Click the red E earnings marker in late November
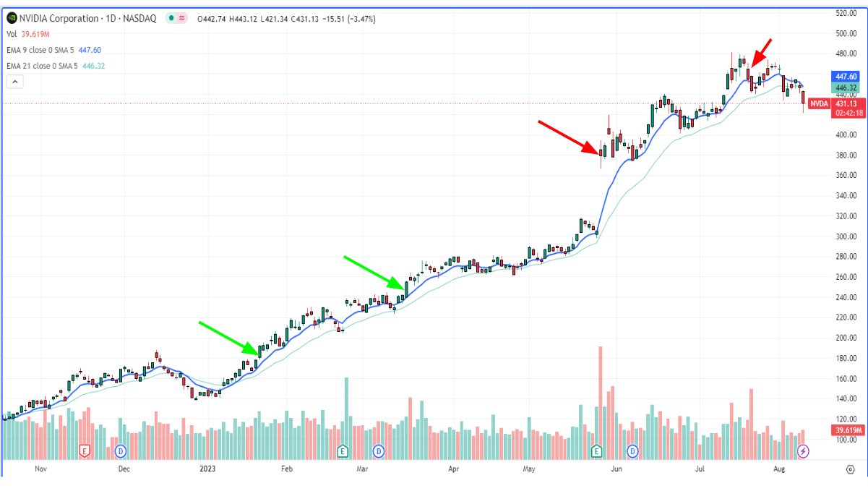 pos(85,451)
